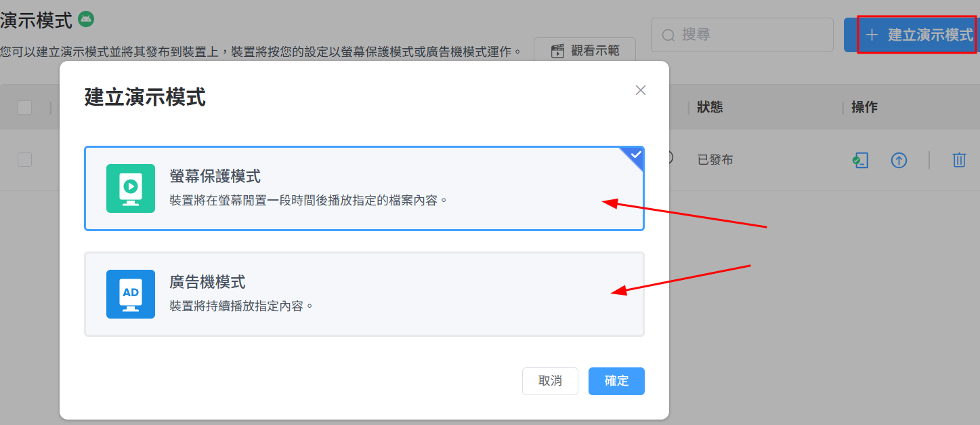
Task: Select the 螢幕保護模式 option card
Action: point(364,188)
